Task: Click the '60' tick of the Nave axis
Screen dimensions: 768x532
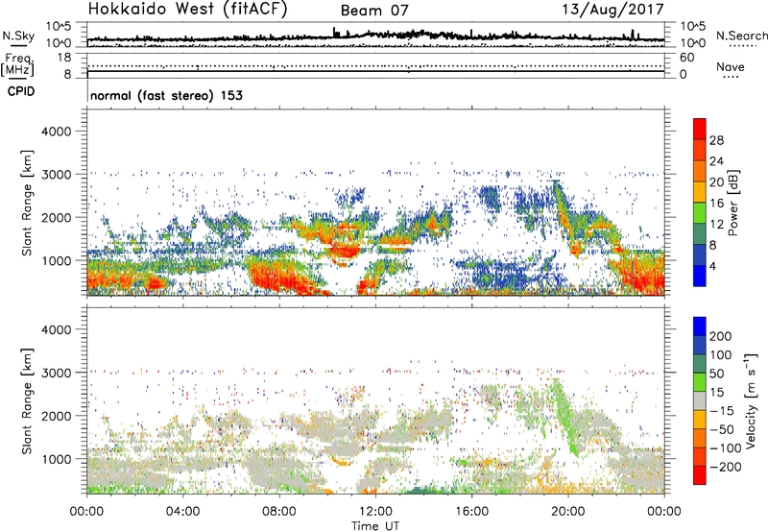Action: 686,58
